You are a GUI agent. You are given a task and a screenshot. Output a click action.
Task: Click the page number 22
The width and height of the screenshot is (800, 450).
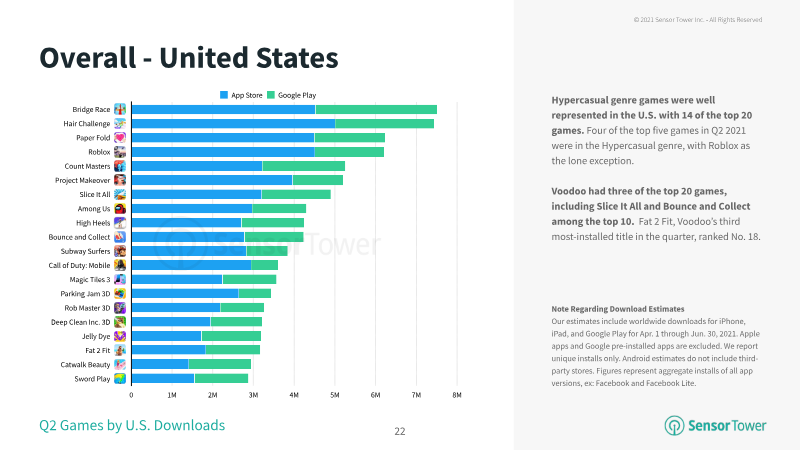400,432
